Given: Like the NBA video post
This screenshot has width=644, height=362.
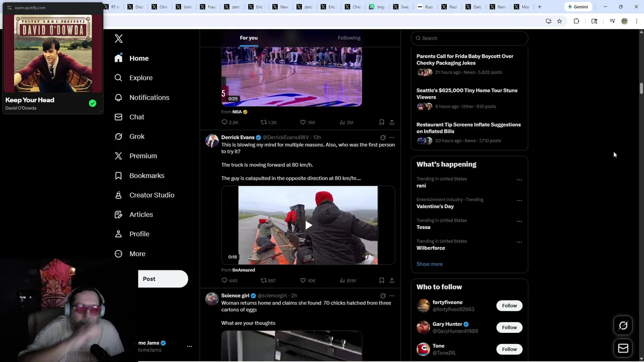Looking at the screenshot, I should click(307, 122).
